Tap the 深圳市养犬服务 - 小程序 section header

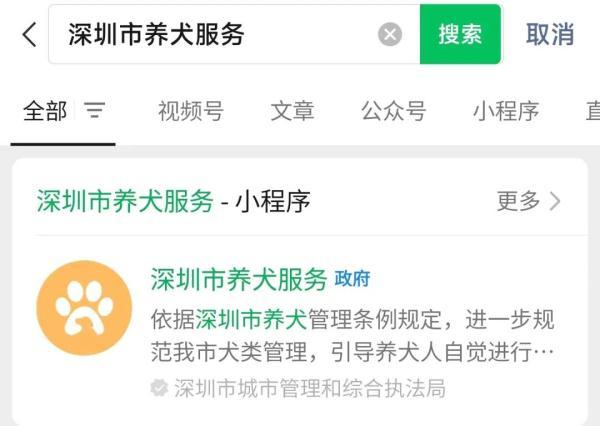tap(173, 201)
